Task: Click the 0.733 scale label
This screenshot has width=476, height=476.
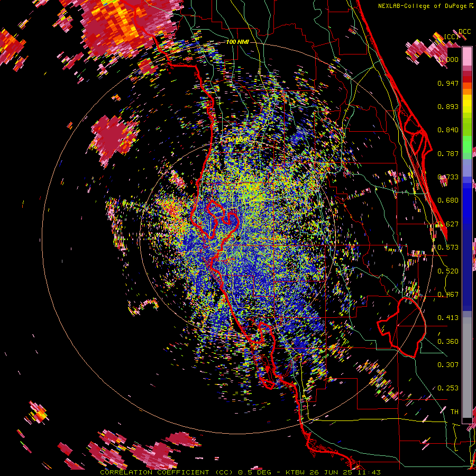Action: coord(448,177)
